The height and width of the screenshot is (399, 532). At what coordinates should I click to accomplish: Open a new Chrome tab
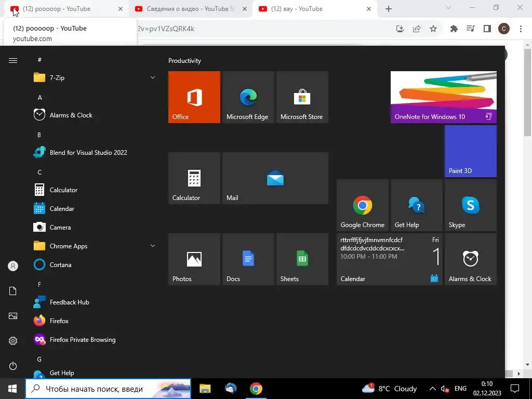pos(389,9)
